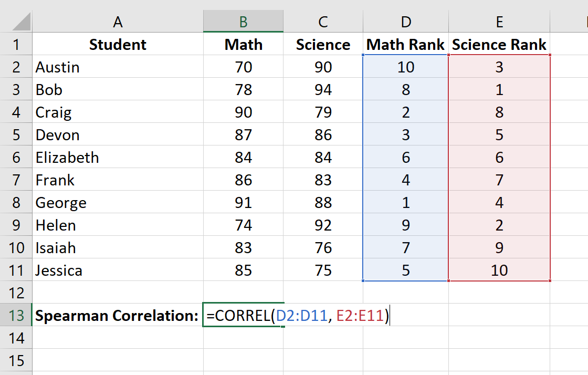This screenshot has width=588, height=375.
Task: Select Austin's Science Rank cell
Action: click(x=499, y=67)
